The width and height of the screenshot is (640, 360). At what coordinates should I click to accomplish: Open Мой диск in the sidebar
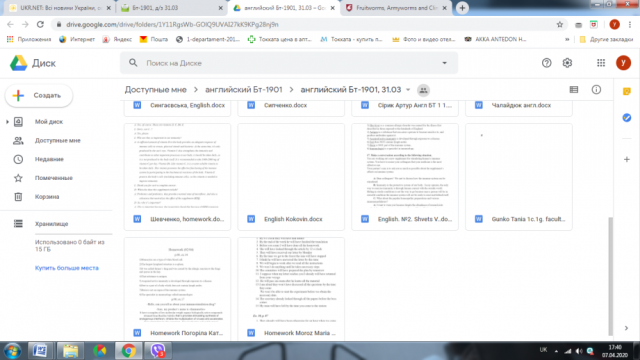point(49,122)
